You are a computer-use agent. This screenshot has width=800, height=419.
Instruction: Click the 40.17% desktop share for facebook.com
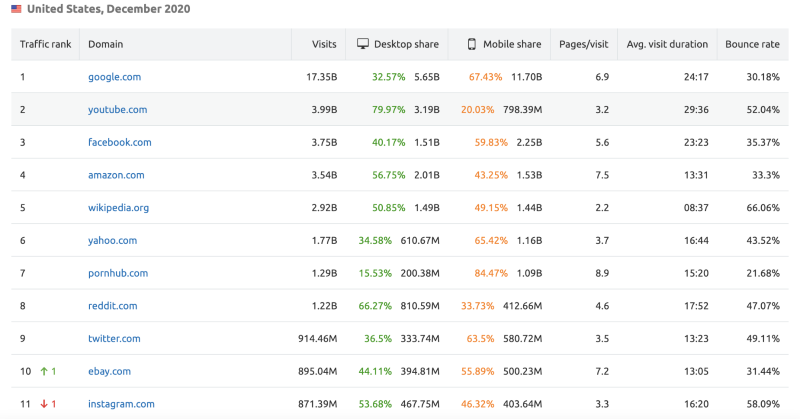tap(388, 142)
